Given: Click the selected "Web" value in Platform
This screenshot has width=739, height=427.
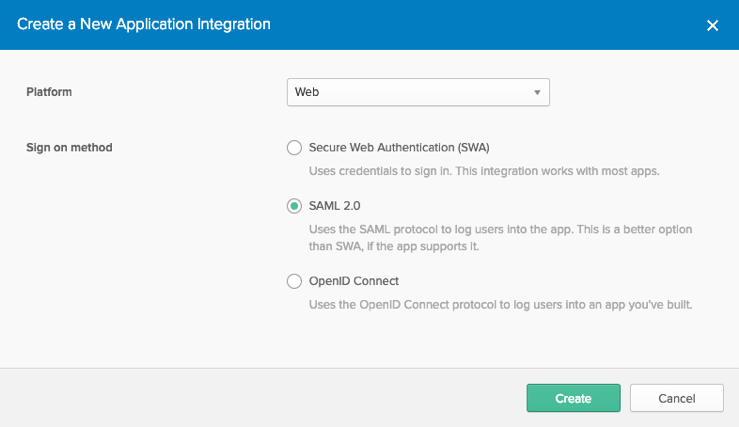Looking at the screenshot, I should pyautogui.click(x=306, y=93).
